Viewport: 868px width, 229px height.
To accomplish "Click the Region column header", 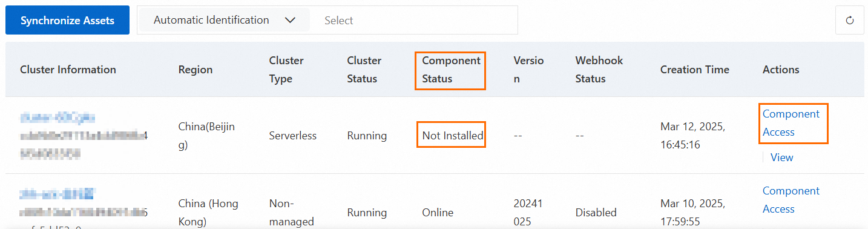I will pyautogui.click(x=196, y=70).
